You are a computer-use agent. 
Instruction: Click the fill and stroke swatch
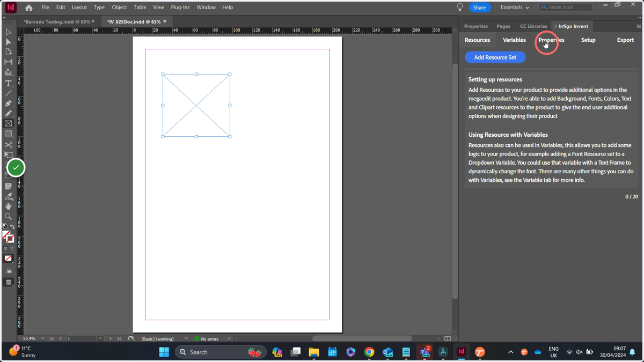(8, 237)
